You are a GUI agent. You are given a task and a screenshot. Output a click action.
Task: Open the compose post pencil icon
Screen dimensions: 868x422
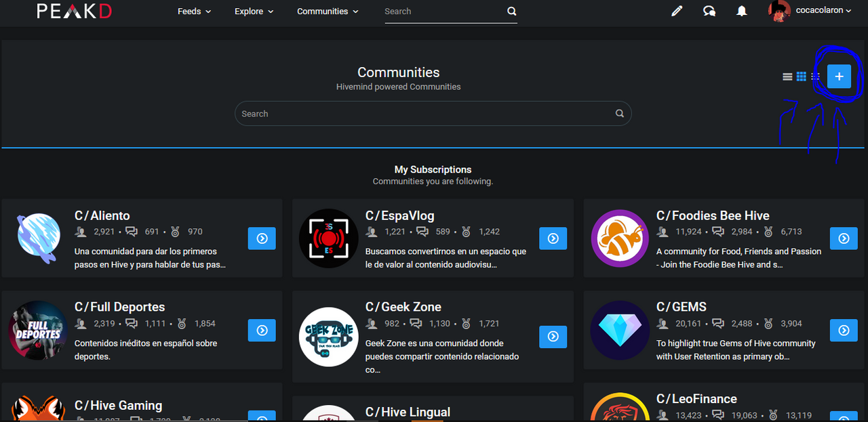point(677,11)
